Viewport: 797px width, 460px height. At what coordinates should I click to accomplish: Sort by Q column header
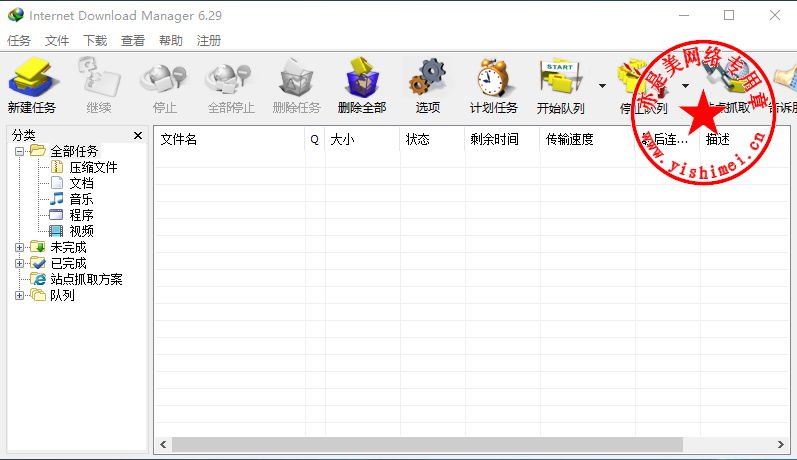pos(315,139)
